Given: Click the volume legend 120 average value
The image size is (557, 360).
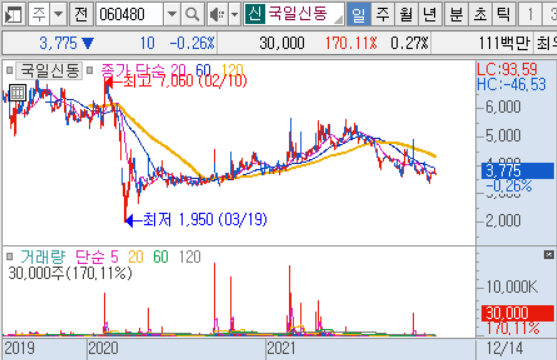Looking at the screenshot, I should point(190,257).
